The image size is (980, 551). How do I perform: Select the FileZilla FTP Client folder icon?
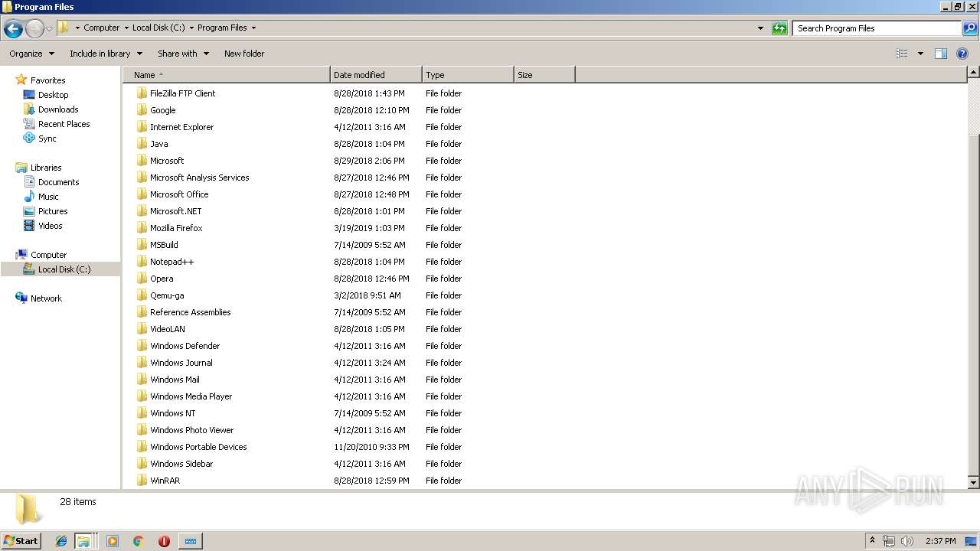[142, 93]
